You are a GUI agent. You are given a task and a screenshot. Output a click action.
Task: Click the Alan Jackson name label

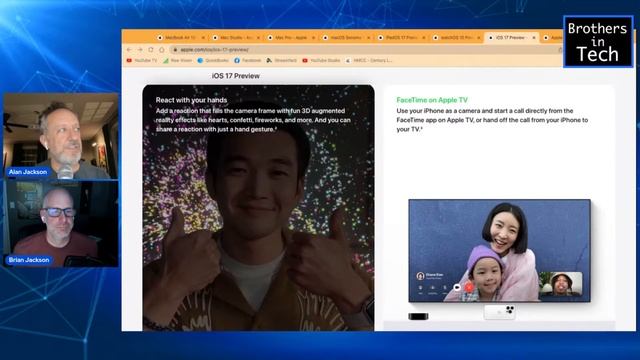(28, 172)
